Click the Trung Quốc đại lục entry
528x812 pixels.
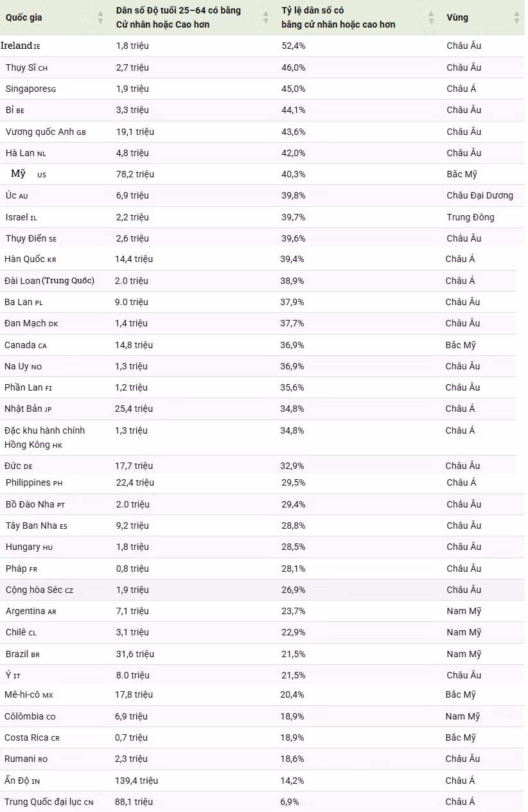click(49, 802)
